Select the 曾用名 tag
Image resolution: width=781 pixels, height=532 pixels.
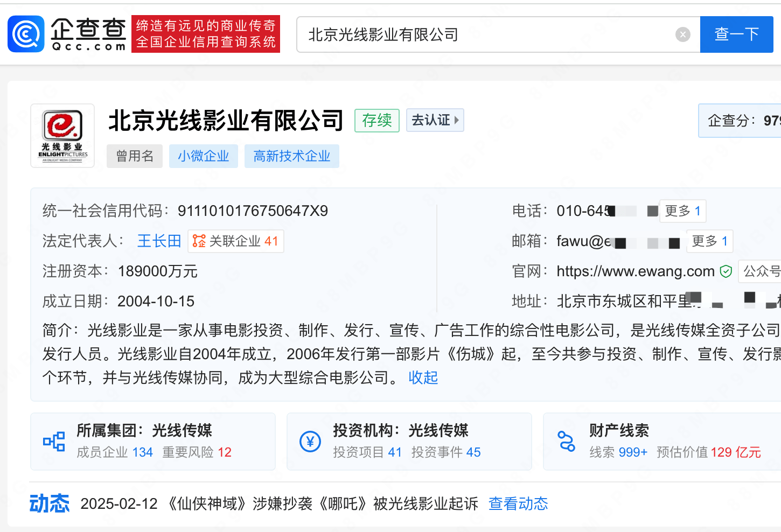tap(135, 156)
